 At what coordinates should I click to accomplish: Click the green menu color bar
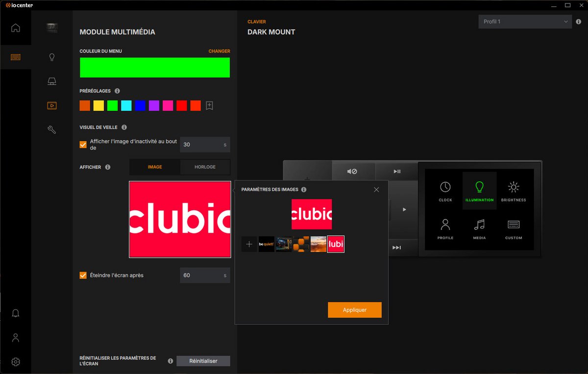click(155, 68)
